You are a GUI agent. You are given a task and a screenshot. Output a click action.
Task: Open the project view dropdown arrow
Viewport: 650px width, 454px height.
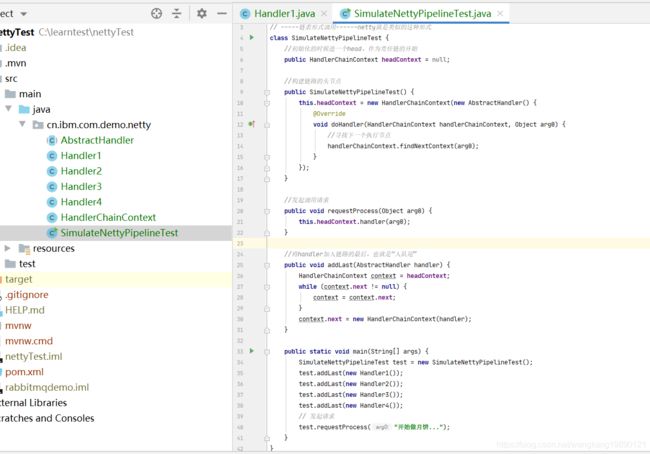(24, 14)
